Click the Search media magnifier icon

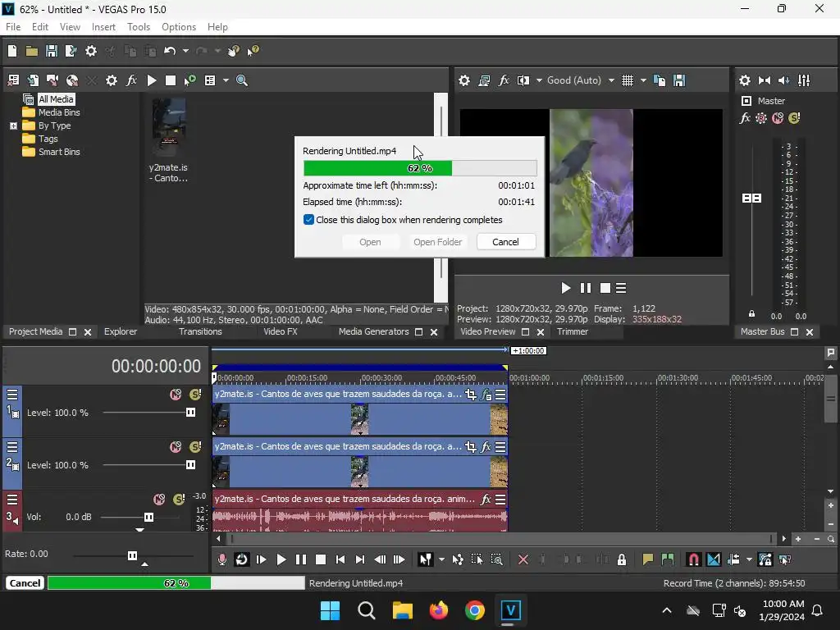point(242,80)
